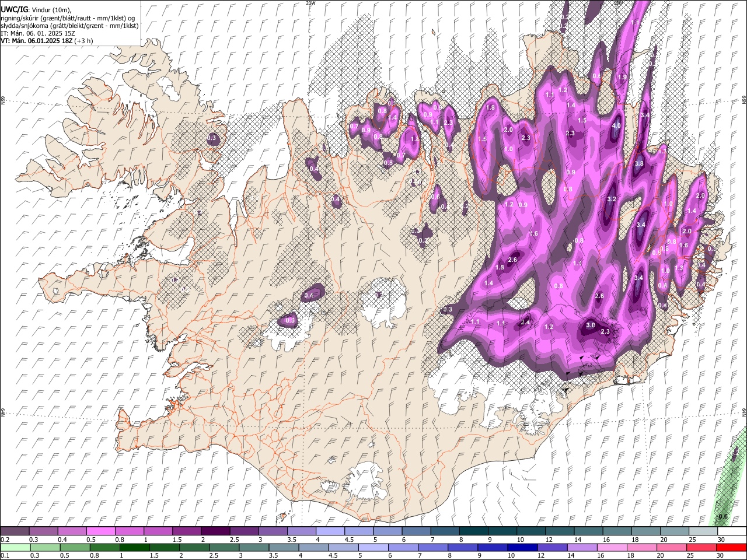
Task: Click the 2.4 precipitation value on map
Action: 525,323
